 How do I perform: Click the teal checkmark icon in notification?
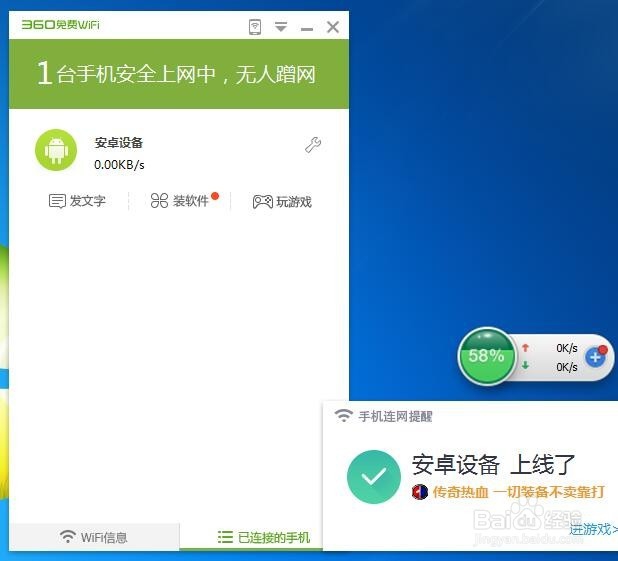(374, 477)
